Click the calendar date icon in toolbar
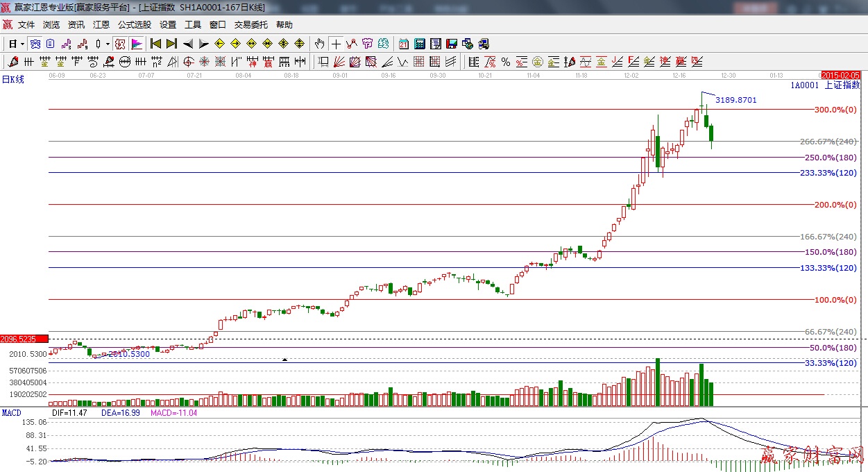 pyautogui.click(x=403, y=44)
